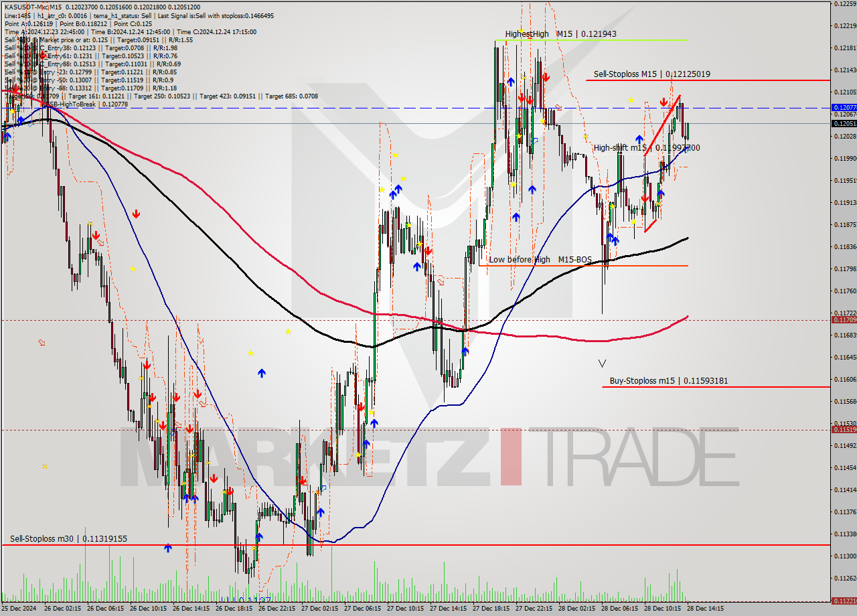Click the 0.11683 price axis label
The height and width of the screenshot is (616, 857).
pos(845,335)
